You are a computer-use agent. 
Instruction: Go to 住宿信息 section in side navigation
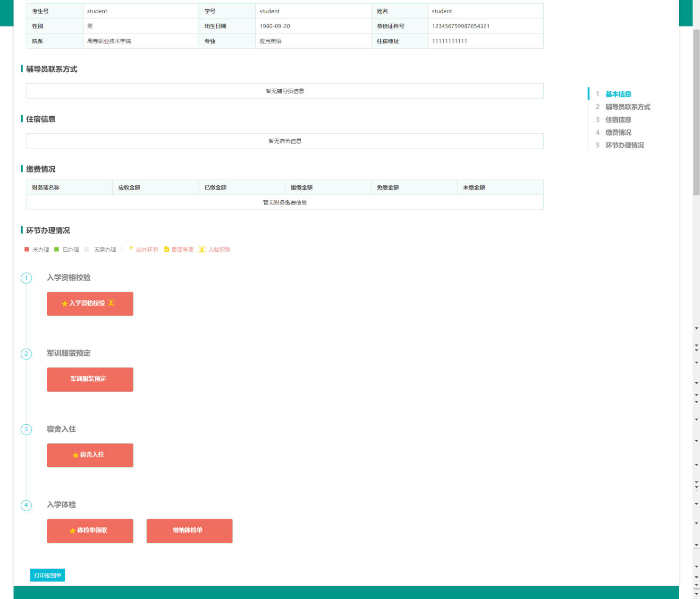pyautogui.click(x=618, y=120)
